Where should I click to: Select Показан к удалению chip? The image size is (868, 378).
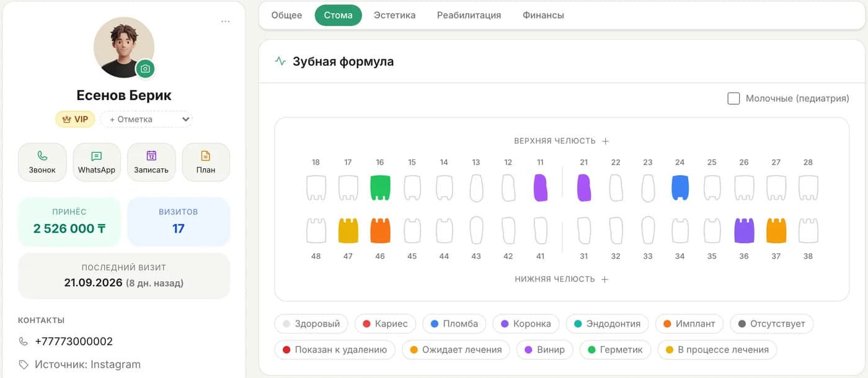pos(335,349)
